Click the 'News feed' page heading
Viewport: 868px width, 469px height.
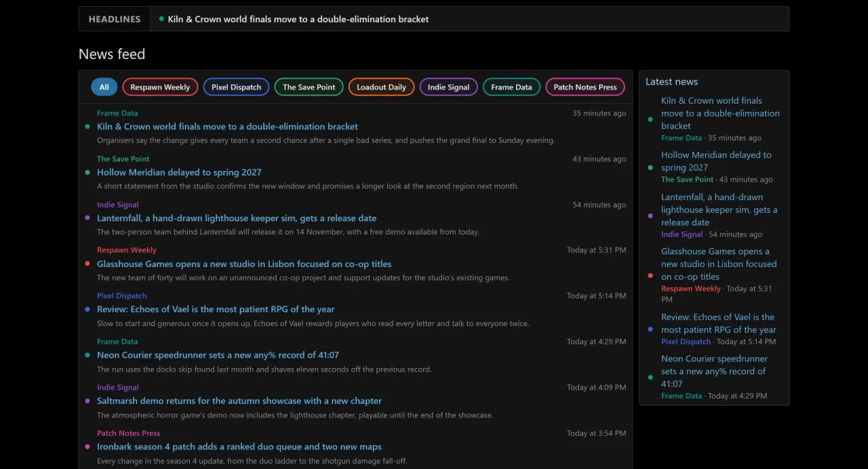click(112, 54)
